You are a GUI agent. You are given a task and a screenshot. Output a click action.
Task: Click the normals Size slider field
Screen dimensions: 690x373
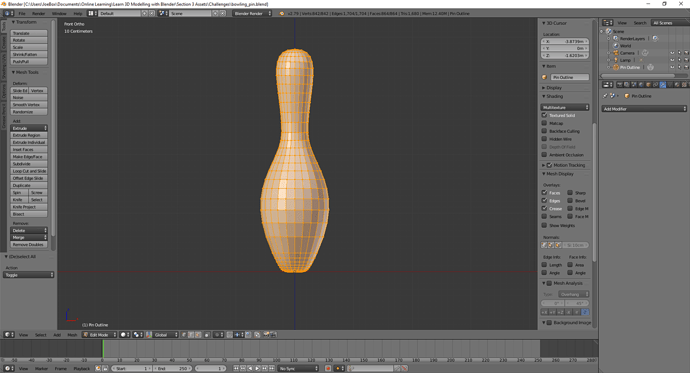[576, 245]
